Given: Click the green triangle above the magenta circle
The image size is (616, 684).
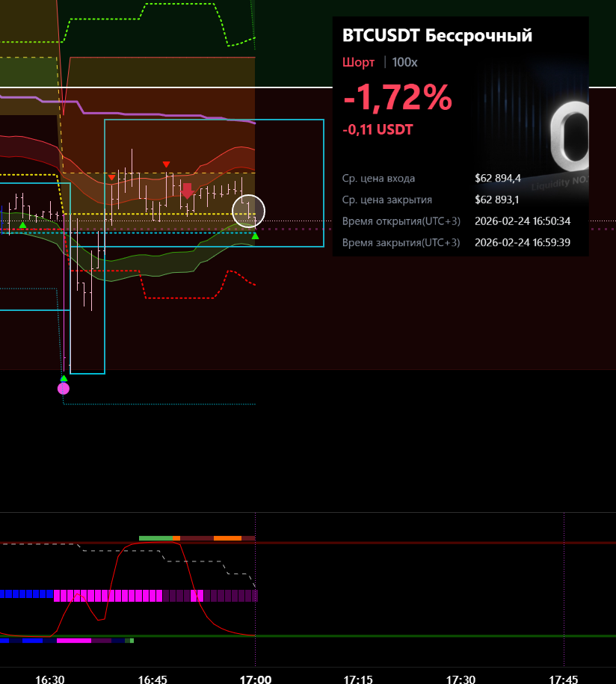Looking at the screenshot, I should (64, 378).
